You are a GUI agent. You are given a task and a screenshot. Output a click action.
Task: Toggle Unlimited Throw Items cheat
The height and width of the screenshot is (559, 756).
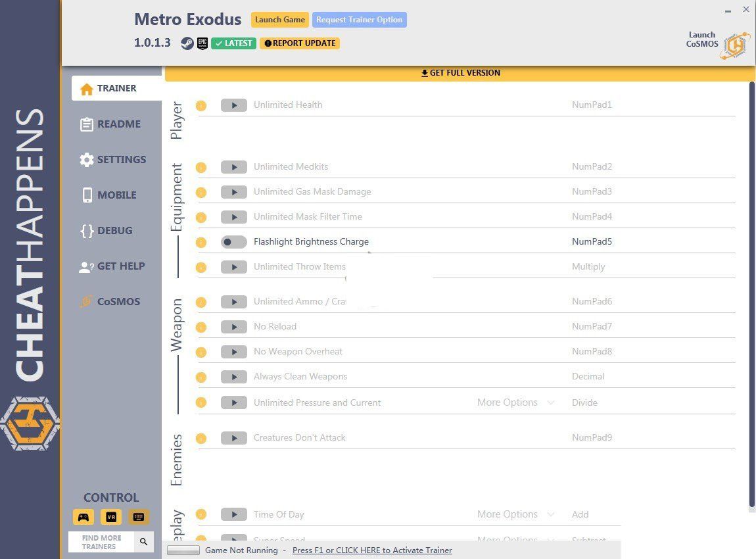point(234,267)
